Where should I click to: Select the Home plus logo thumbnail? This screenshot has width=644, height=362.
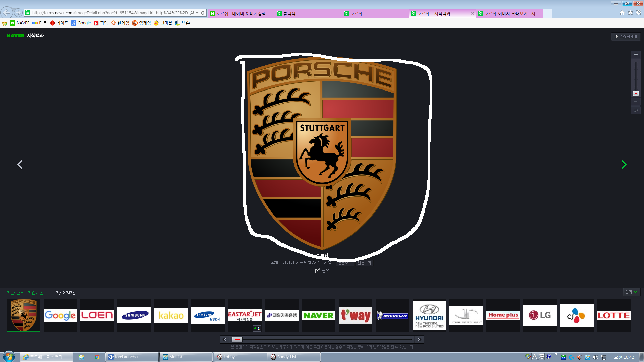(x=503, y=315)
